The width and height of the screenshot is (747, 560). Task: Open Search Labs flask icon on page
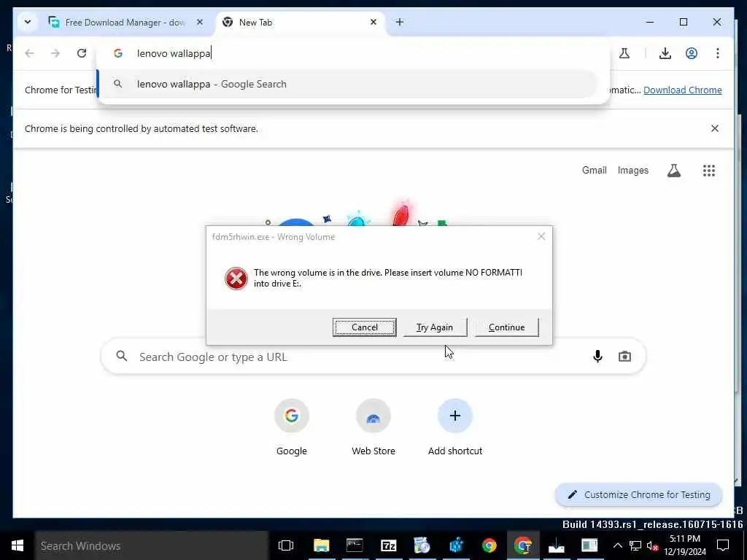673,171
